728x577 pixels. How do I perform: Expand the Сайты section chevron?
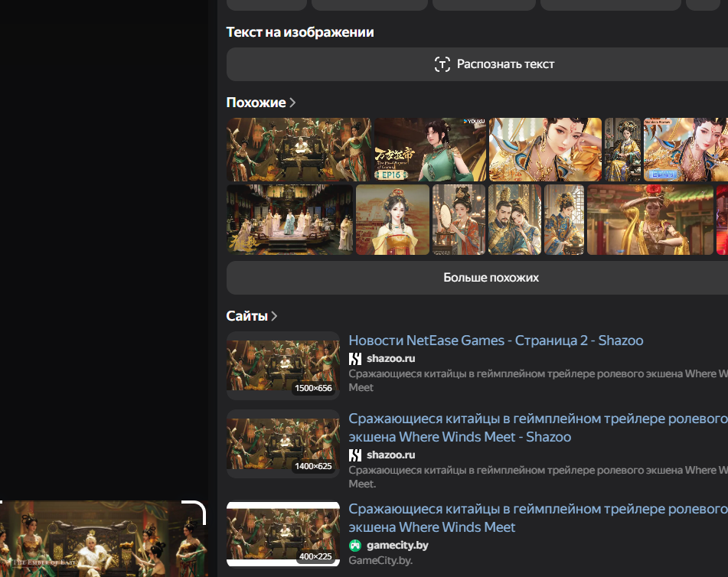274,316
